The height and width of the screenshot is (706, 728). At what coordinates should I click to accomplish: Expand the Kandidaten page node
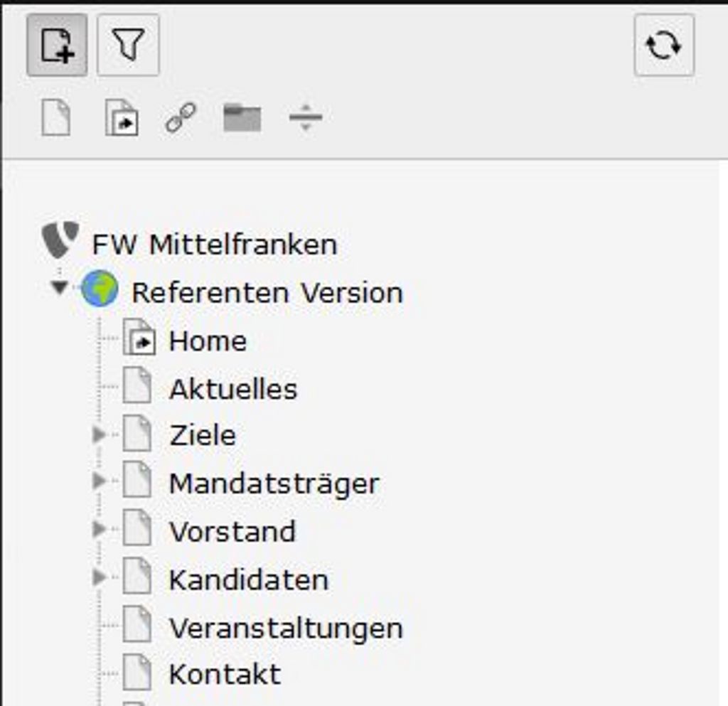click(98, 577)
